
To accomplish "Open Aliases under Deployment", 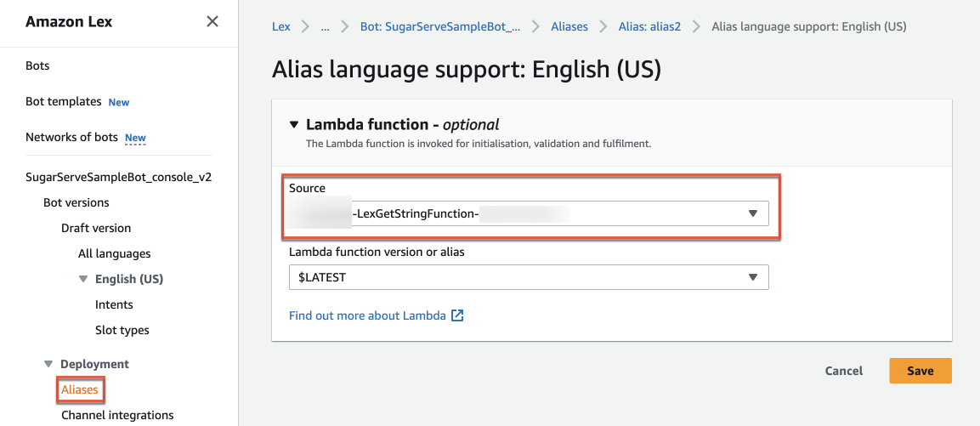I will pyautogui.click(x=79, y=389).
